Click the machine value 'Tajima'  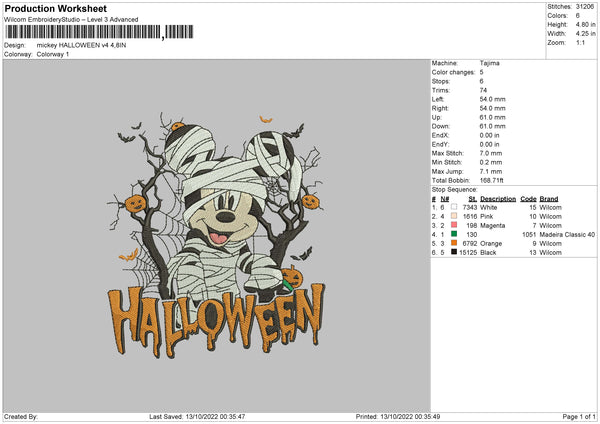489,63
